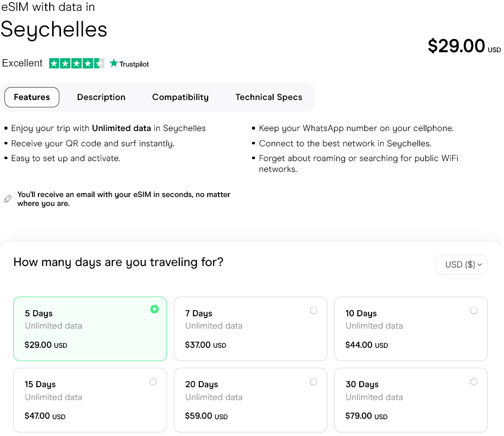
Task: Open the Description tab
Action: [101, 97]
